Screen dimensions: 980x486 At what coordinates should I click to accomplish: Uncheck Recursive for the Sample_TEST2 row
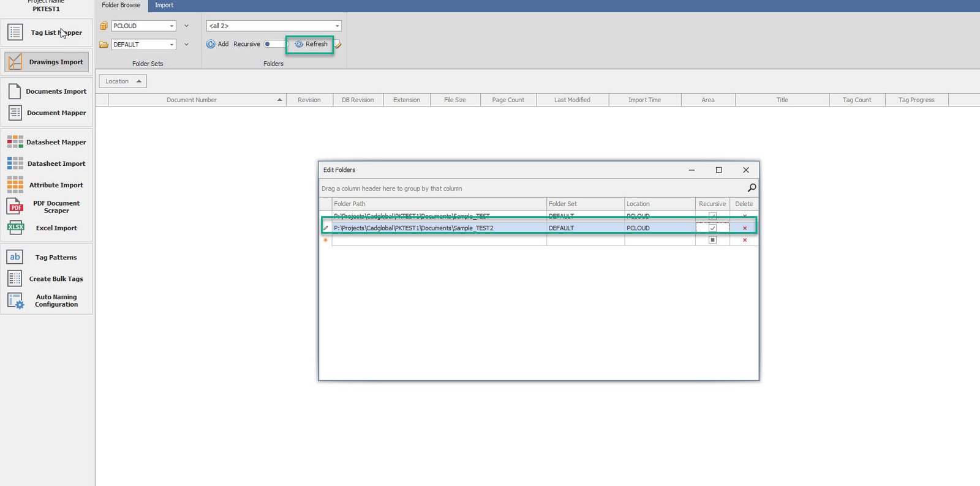tap(712, 228)
